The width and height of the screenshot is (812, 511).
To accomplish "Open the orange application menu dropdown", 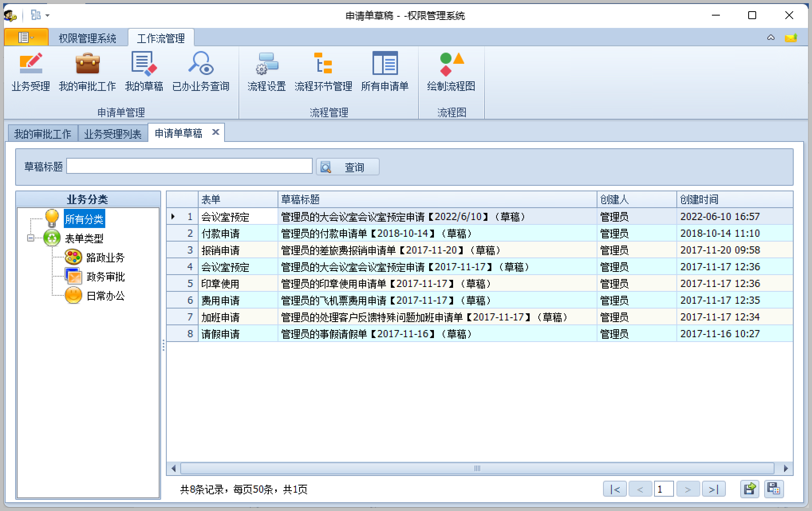I will [26, 37].
